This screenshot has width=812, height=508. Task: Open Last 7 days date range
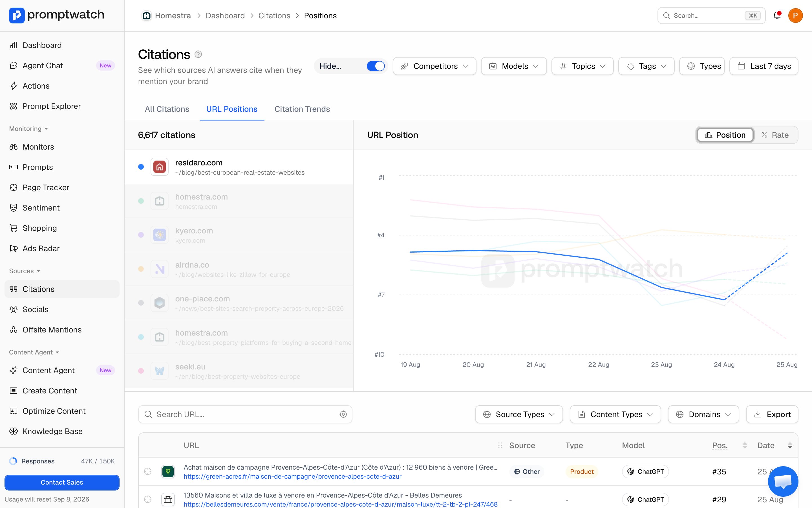click(764, 66)
